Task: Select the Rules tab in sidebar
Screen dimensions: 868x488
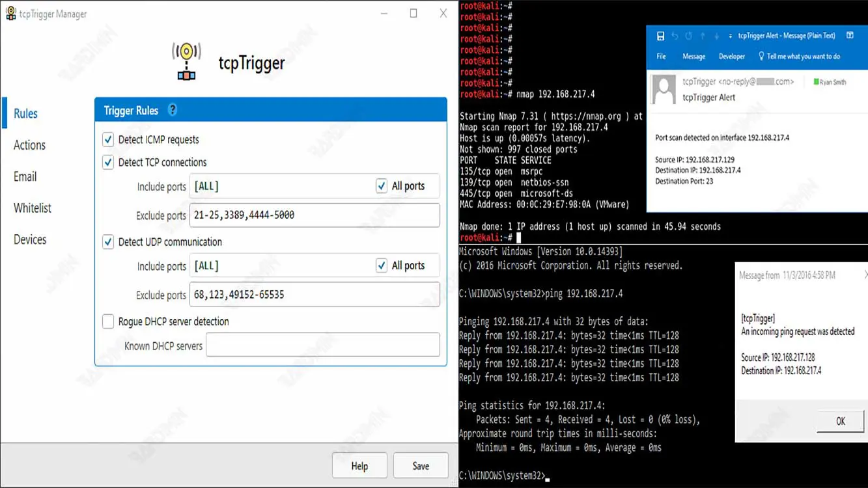Action: (x=25, y=113)
